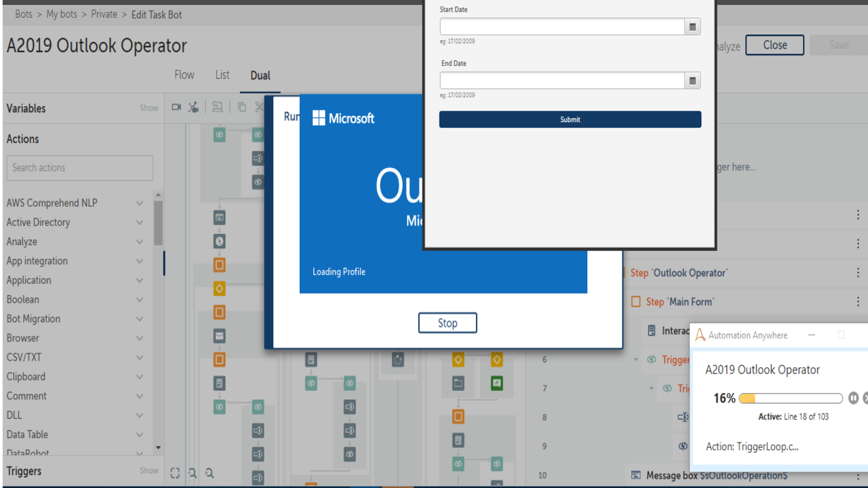Click the End Date input field
Screen dimensions: 868x488
pyautogui.click(x=562, y=81)
